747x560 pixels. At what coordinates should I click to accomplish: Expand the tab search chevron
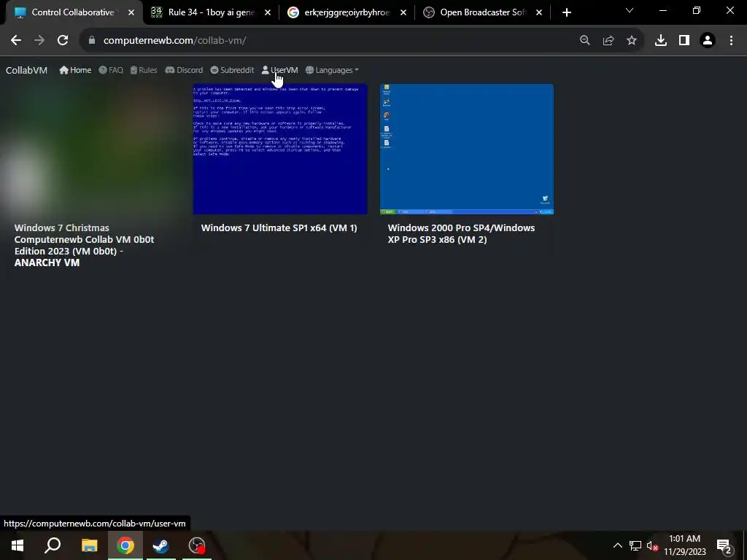click(x=630, y=10)
